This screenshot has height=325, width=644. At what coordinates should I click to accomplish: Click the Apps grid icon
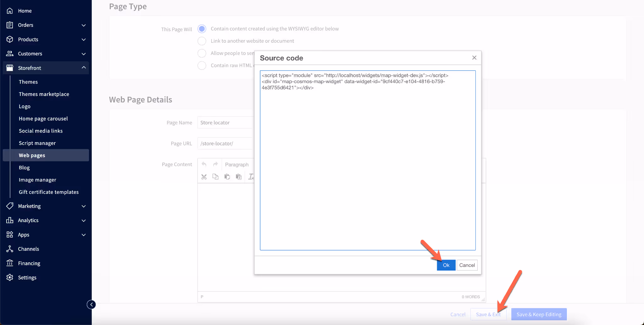click(10, 235)
